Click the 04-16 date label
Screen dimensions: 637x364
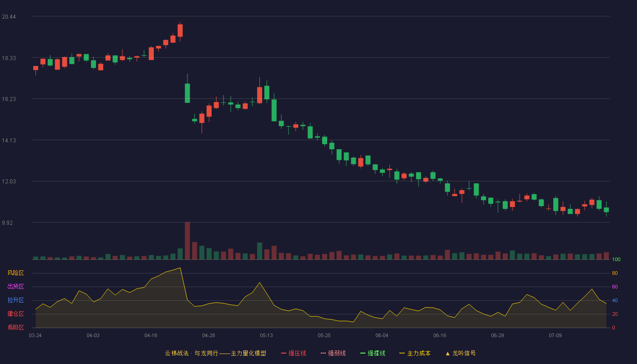(x=151, y=335)
